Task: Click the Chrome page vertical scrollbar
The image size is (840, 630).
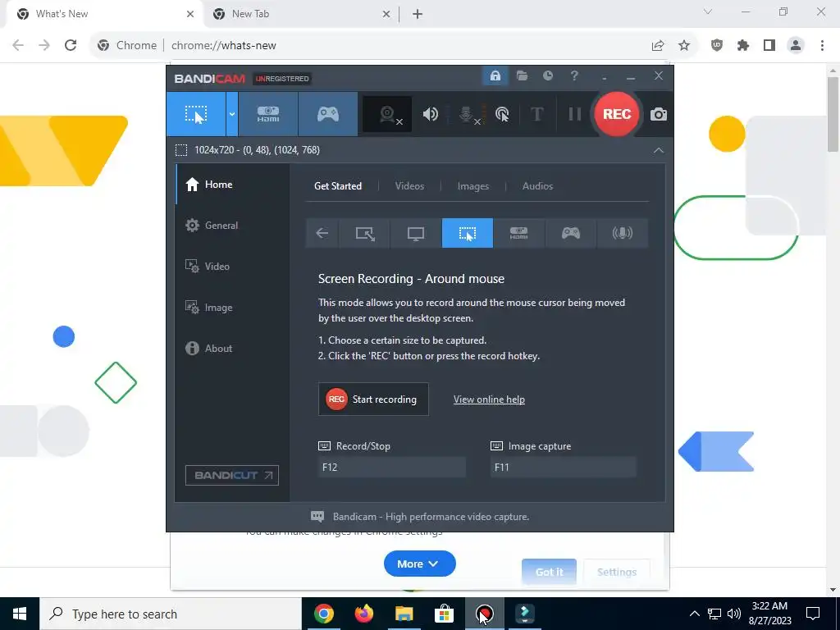Action: tap(833, 114)
